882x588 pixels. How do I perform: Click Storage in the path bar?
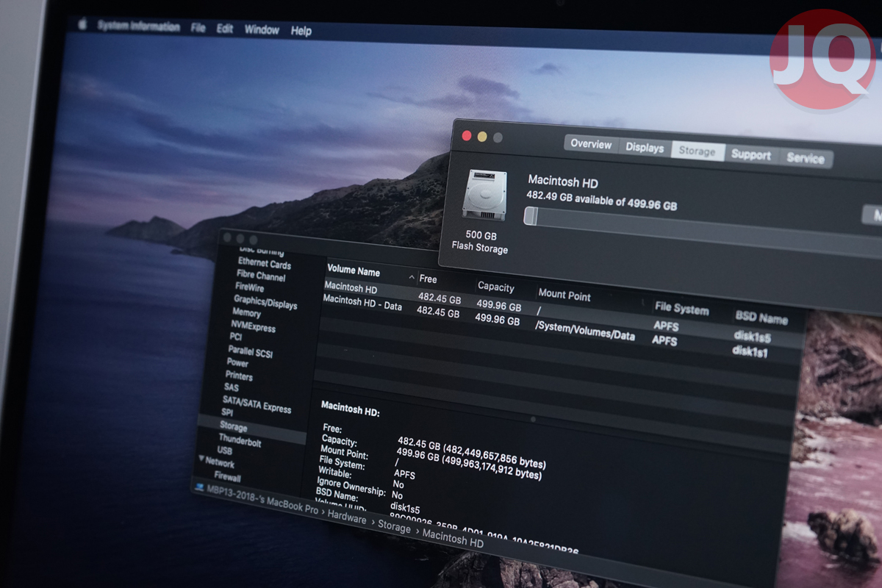click(394, 527)
